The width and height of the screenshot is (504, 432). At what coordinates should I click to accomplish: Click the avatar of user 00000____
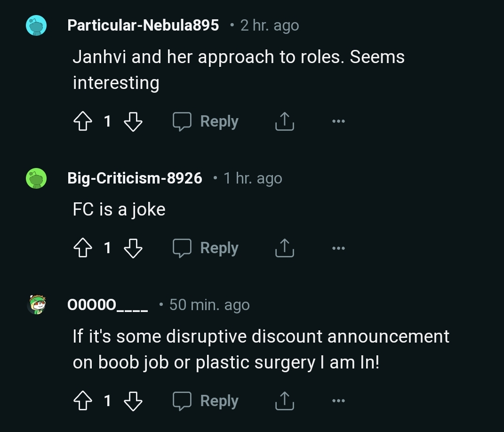pos(36,305)
